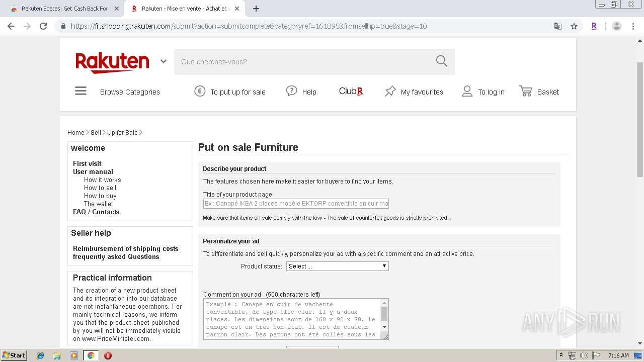Bookmark this page with star icon
Image resolution: width=644 pixels, height=362 pixels.
click(574, 26)
